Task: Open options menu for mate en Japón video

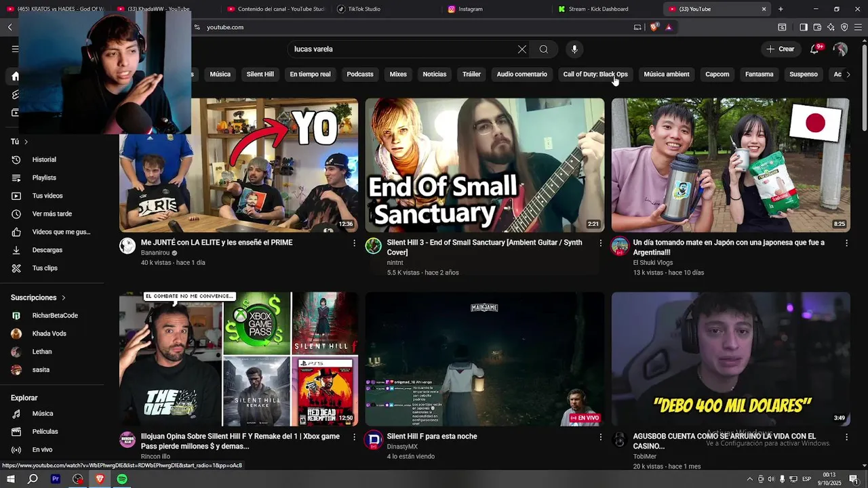Action: (x=846, y=243)
